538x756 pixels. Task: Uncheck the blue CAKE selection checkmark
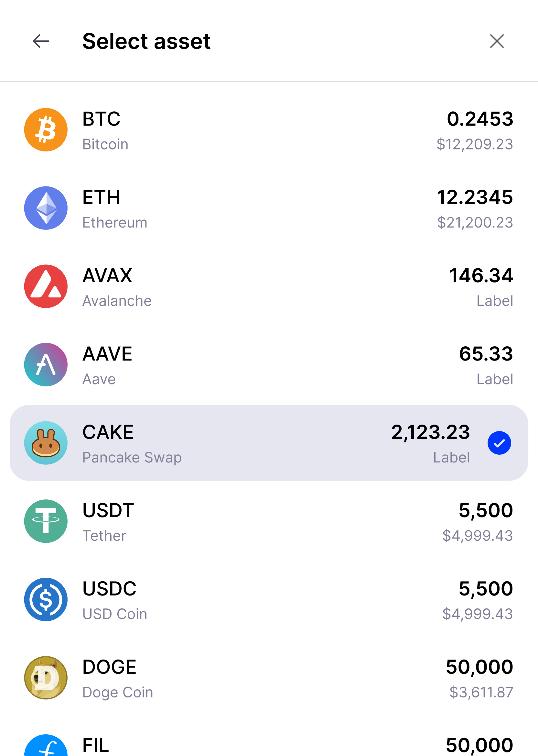[499, 443]
